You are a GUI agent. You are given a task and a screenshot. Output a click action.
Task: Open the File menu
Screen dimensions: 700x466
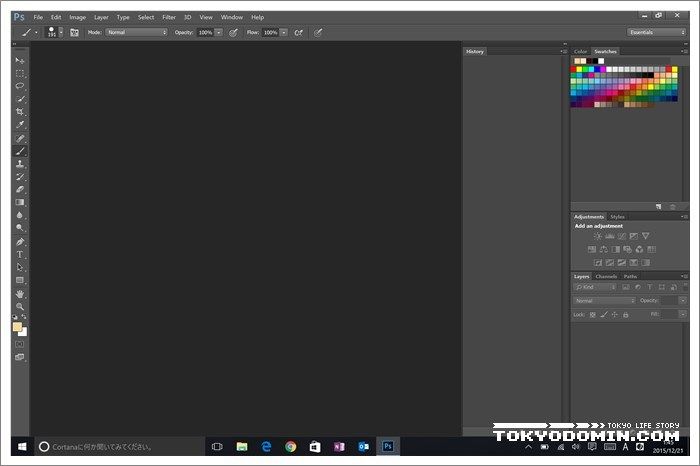38,17
